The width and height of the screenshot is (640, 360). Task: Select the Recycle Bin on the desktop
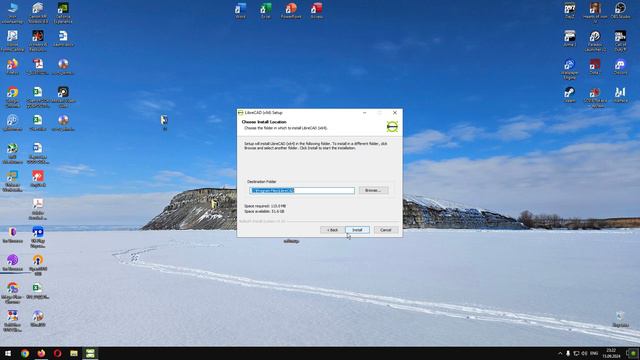[x=620, y=320]
